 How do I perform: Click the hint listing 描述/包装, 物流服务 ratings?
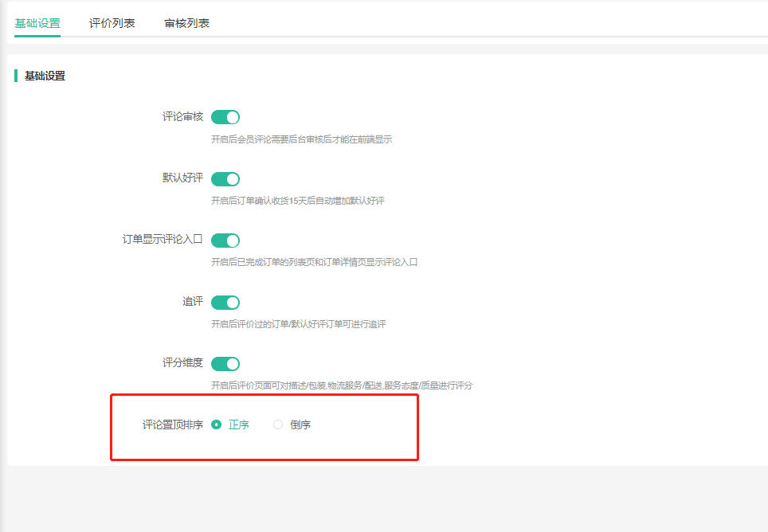pos(341,385)
